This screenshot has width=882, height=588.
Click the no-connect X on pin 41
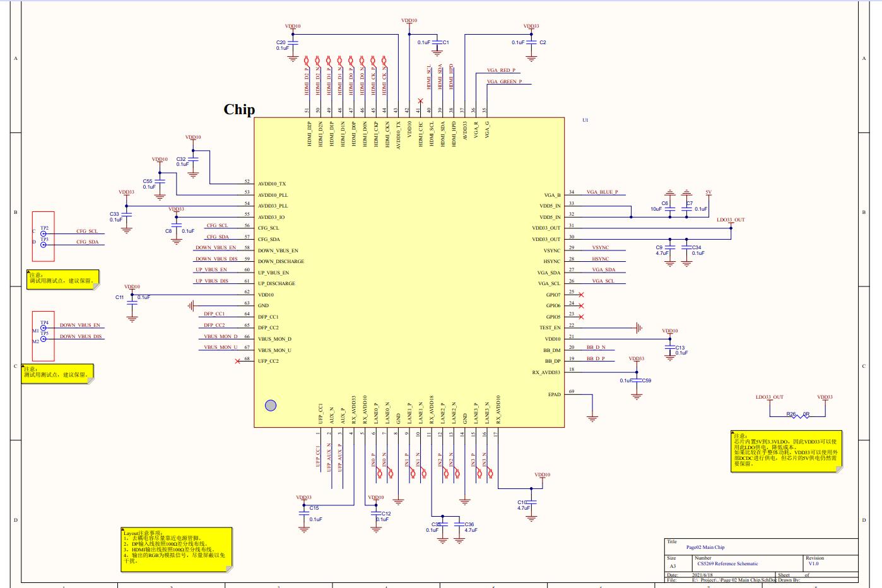(420, 101)
